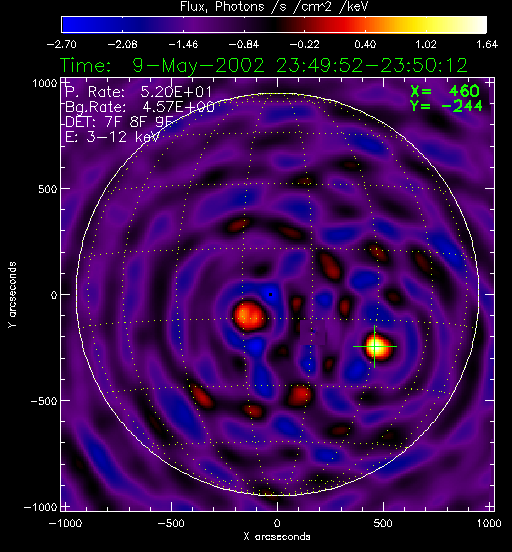Click the green X= 460 readout
Screen dimensions: 512x552
(x=445, y=91)
